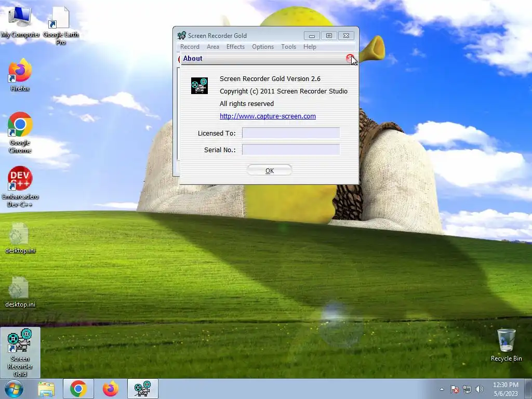
Task: Open the capture-screen.com link
Action: (x=268, y=116)
